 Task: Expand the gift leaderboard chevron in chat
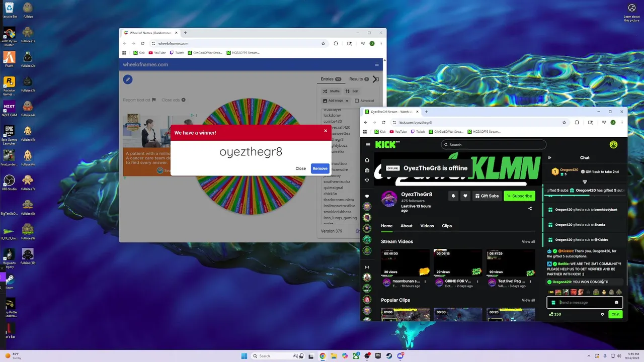point(585,182)
